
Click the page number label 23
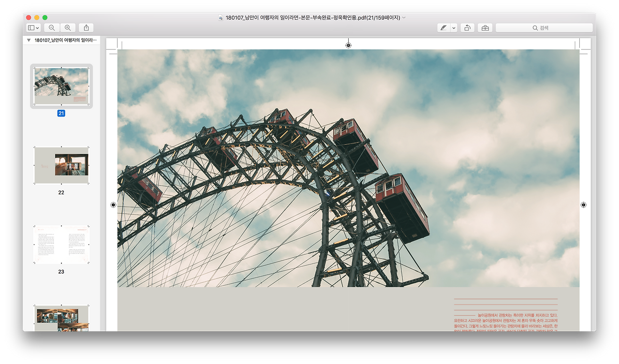pyautogui.click(x=61, y=272)
